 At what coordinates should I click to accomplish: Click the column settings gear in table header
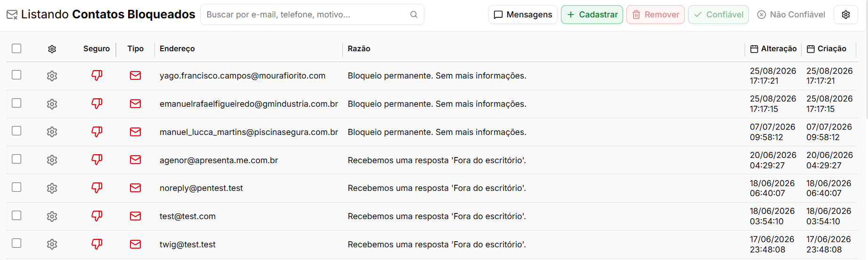[x=52, y=49]
